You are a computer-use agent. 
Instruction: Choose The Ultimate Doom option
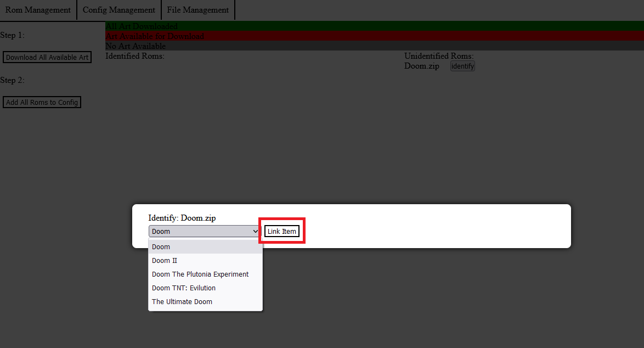tap(205, 302)
